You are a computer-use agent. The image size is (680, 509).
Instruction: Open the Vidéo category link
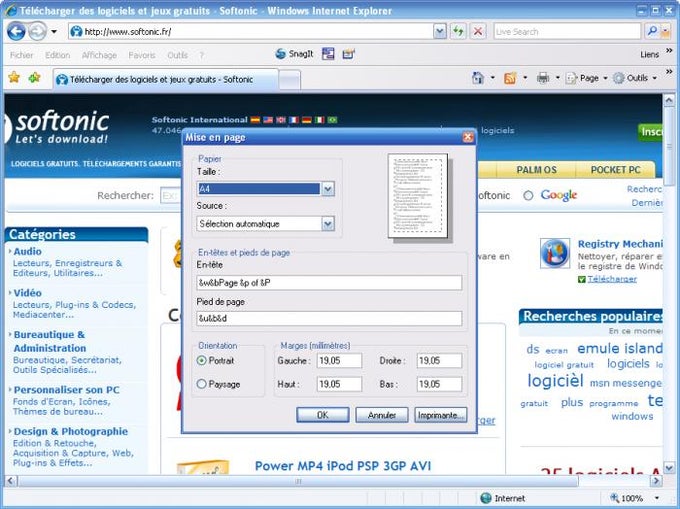27,293
